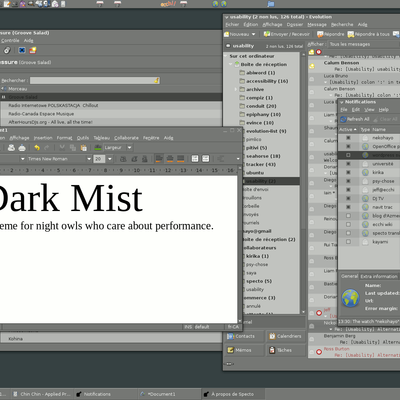Align text left in AbiWord

159,159
